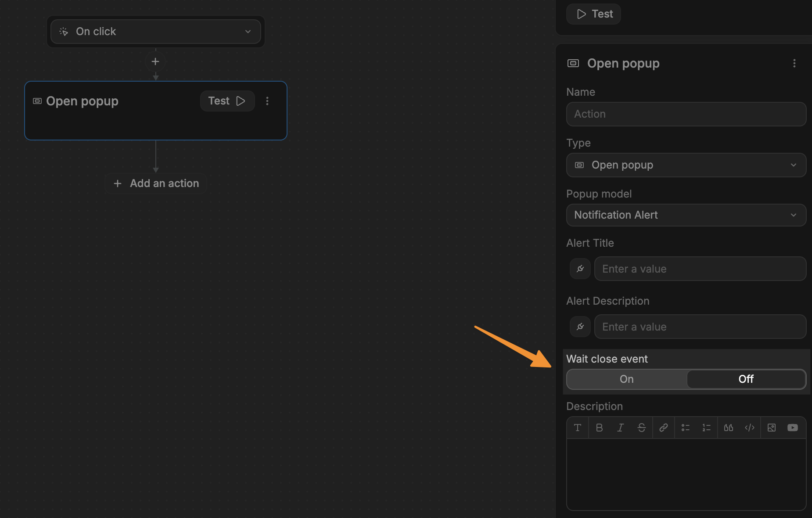Expand the Type dropdown showing Open popup
Image resolution: width=812 pixels, height=518 pixels.
686,165
